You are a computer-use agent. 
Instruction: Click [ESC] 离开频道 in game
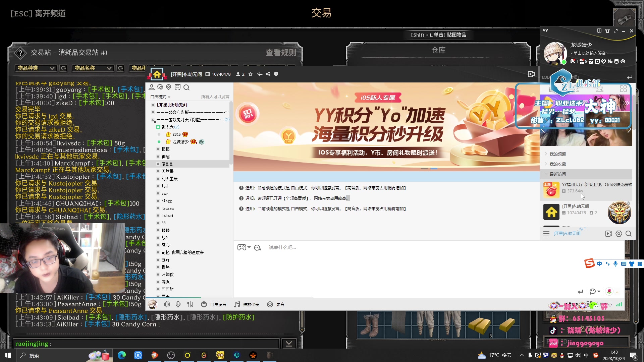[x=38, y=13]
